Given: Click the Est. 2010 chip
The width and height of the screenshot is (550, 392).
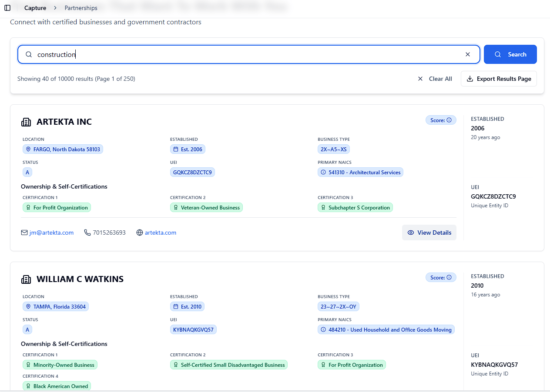Looking at the screenshot, I should (x=187, y=306).
